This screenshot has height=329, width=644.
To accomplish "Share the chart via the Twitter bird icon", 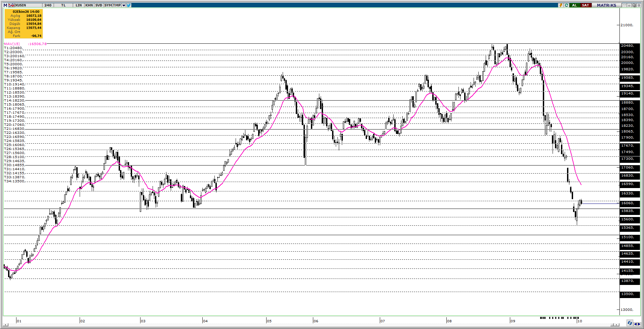I will pos(129,5).
